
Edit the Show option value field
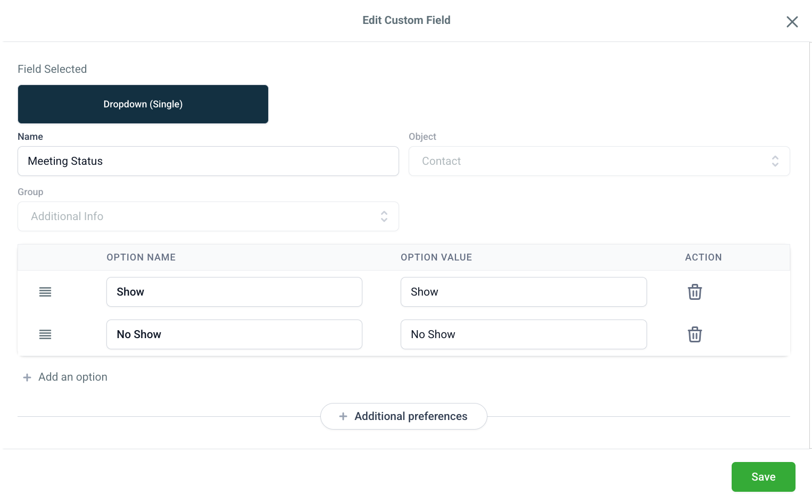pos(524,292)
